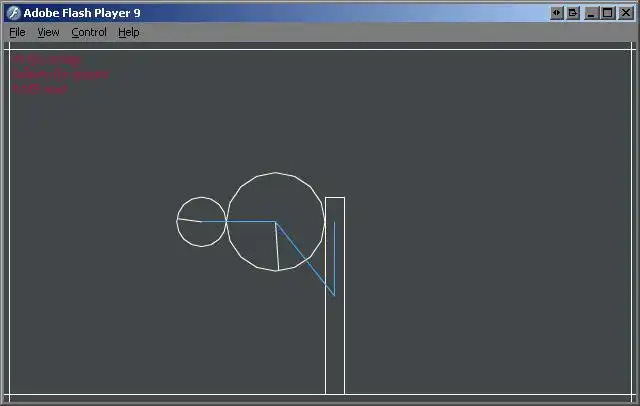Click the left-right arrows title bar button
This screenshot has width=640, height=406.
pos(556,13)
